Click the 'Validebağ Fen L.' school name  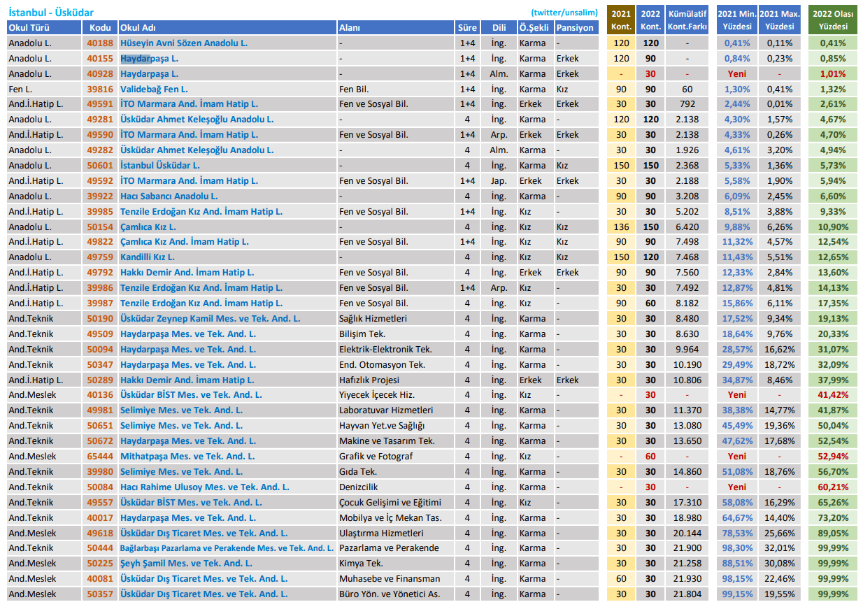[x=154, y=89]
